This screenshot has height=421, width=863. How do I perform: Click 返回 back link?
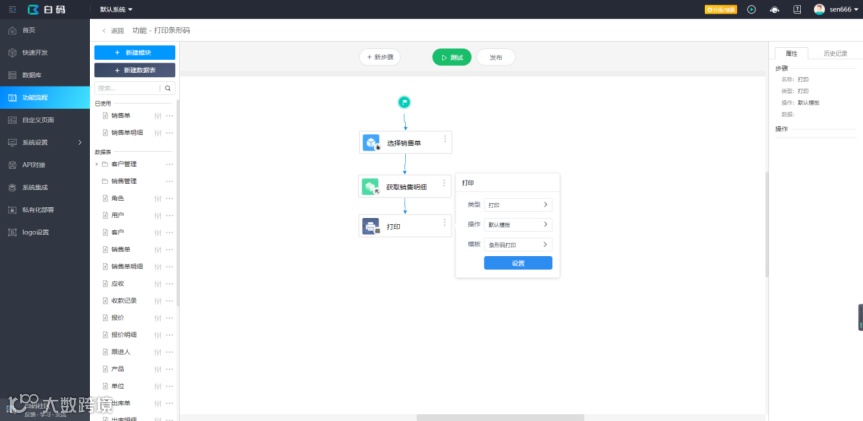point(113,31)
